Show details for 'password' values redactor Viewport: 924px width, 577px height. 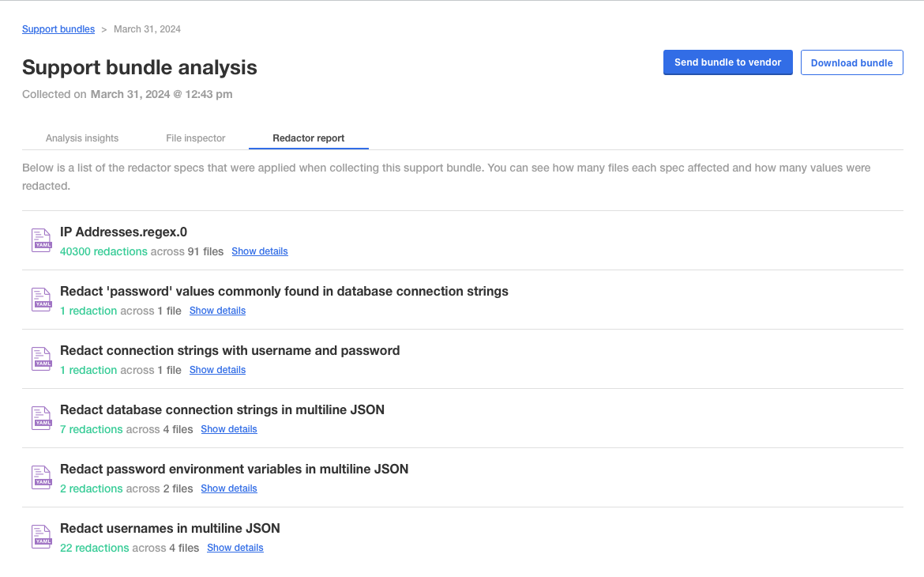pos(217,311)
